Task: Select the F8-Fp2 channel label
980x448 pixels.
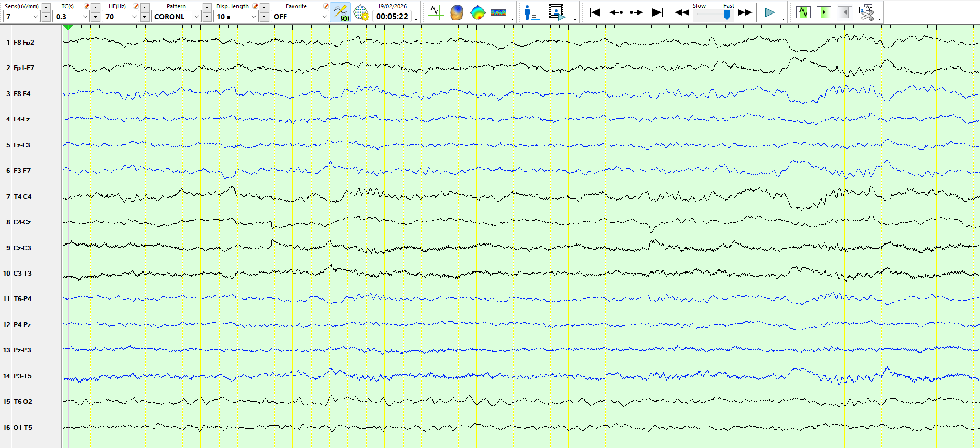Action: tap(24, 43)
